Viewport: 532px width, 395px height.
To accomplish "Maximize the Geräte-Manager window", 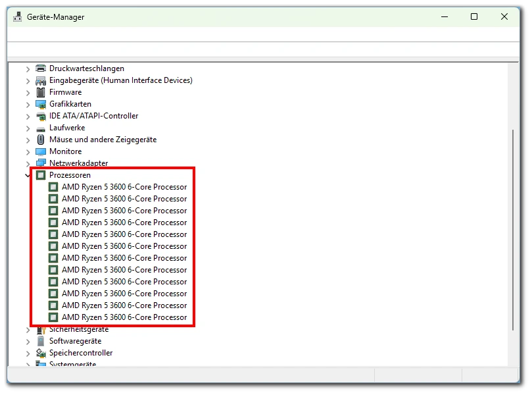I will (x=474, y=16).
